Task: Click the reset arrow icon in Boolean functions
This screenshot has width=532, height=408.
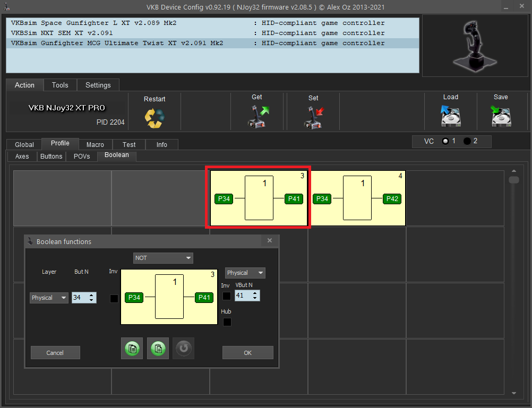Action: [x=184, y=348]
